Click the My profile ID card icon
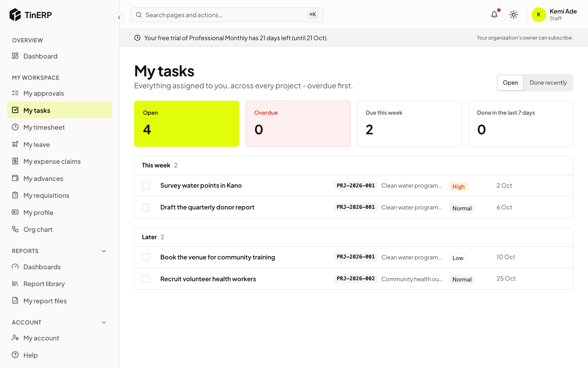Screen dimensions: 588x368 pos(15,212)
